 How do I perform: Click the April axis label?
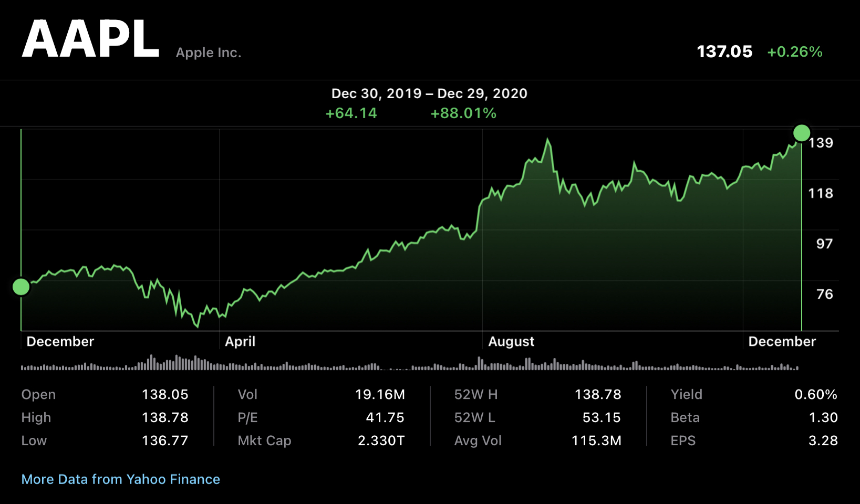(x=240, y=342)
